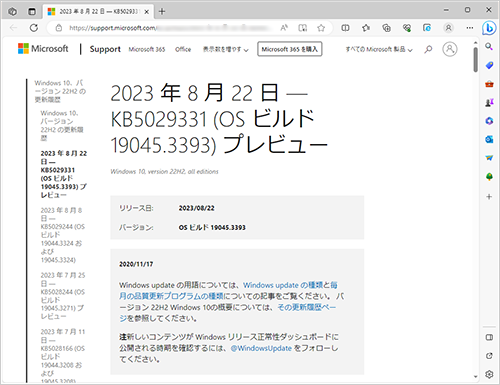Open the Microsoft 365 nav item
500x385 pixels.
pos(147,49)
